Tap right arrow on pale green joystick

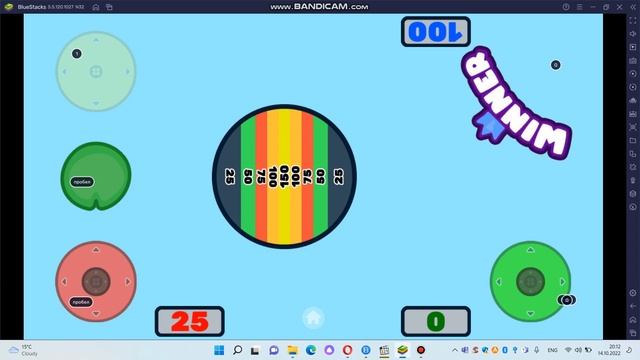pos(128,72)
